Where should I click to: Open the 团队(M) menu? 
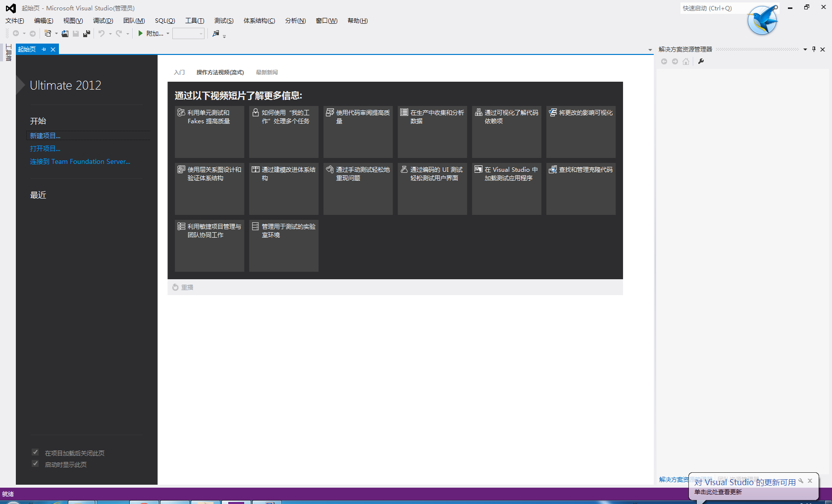134,21
